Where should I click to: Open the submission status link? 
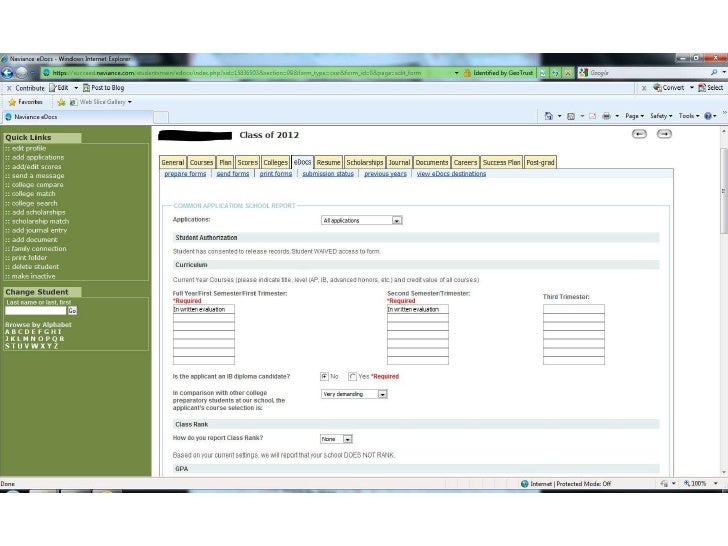click(x=328, y=174)
